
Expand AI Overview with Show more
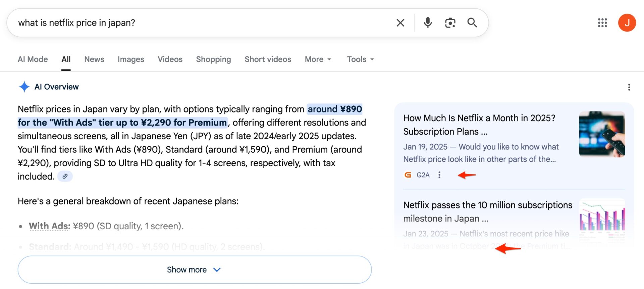click(195, 270)
